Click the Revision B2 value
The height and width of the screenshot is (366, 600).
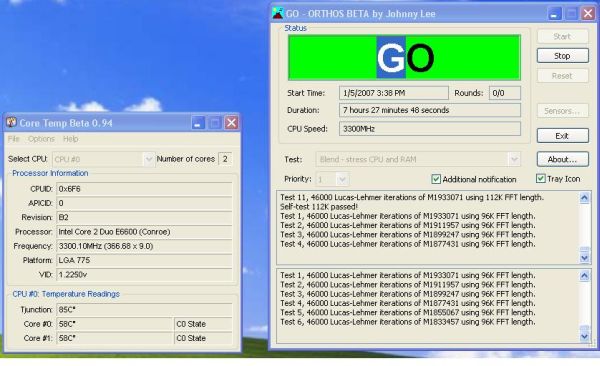pos(144,217)
